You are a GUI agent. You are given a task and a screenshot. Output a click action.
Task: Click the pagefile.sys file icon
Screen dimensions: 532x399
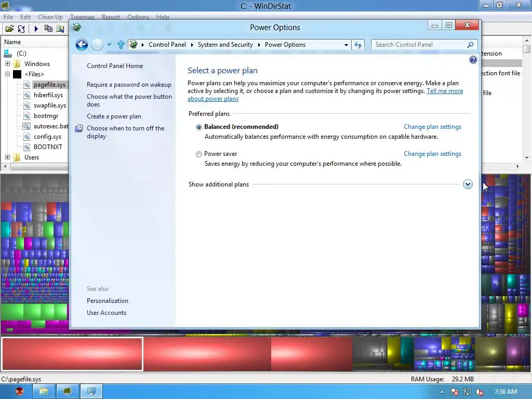(x=27, y=85)
